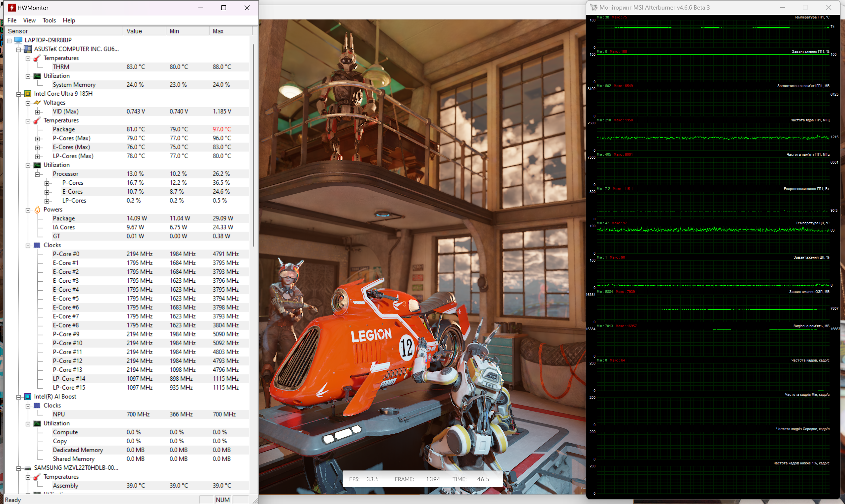The image size is (845, 504).
Task: Click the FRAME counter 1394 in benchmark overlay
Action: click(x=433, y=479)
